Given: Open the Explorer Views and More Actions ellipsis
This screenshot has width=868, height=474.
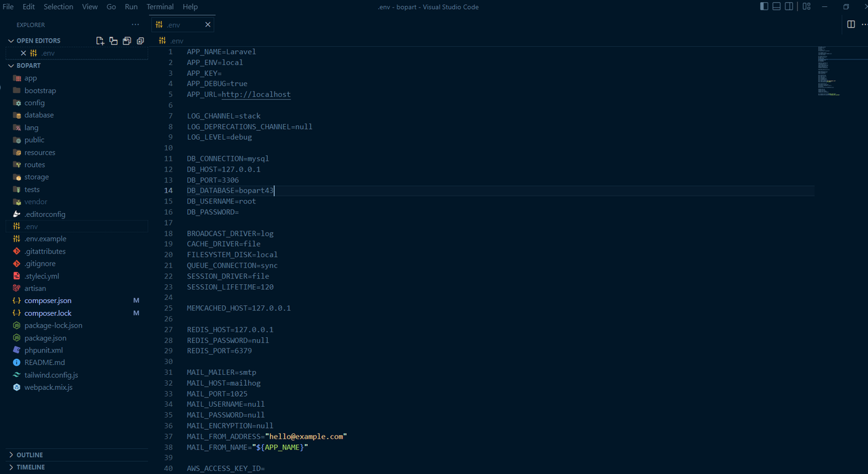Looking at the screenshot, I should click(136, 24).
